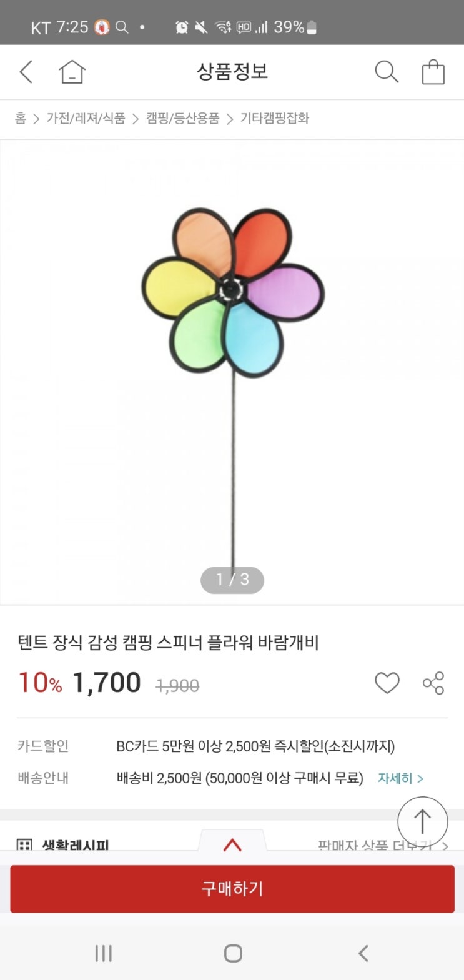Open 홈 breadcrumb

[21, 118]
